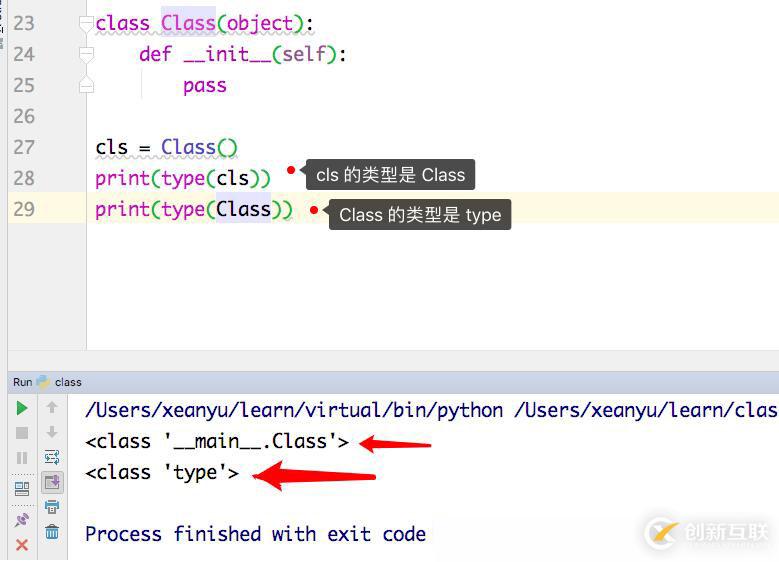
Task: Click 'cls = Class()' code line
Action: coord(166,147)
